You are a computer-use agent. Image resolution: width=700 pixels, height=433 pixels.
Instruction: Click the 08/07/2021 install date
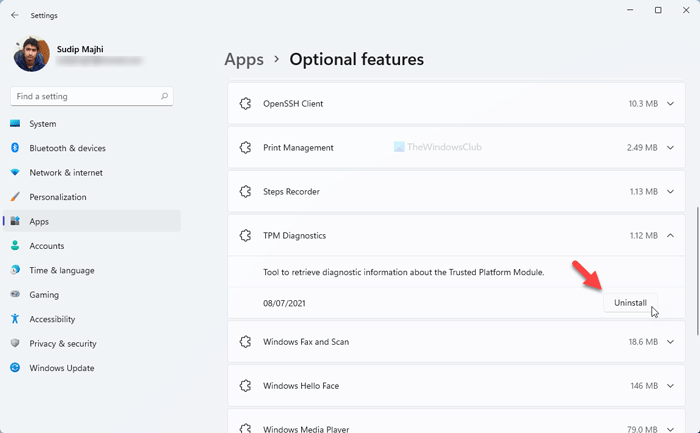click(284, 304)
